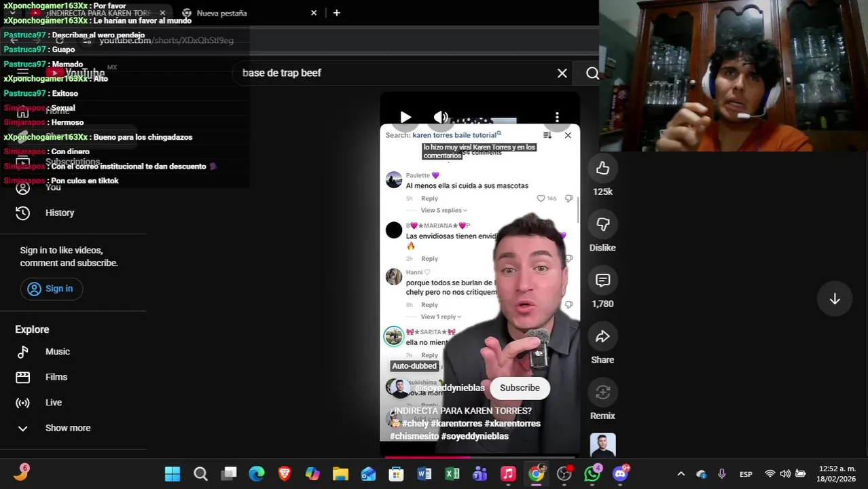The height and width of the screenshot is (489, 868).
Task: Share the short using the arrow icon
Action: pyautogui.click(x=602, y=337)
